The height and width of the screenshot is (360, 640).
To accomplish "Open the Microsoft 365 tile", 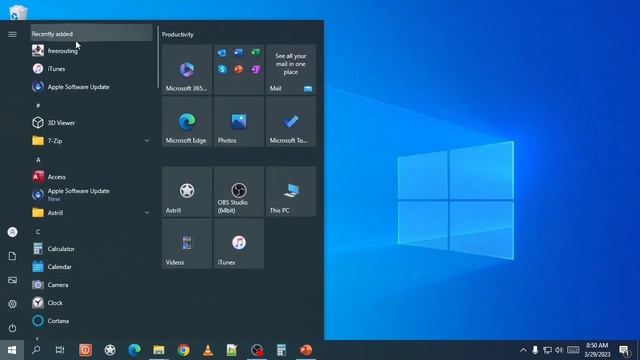I will coord(187,70).
